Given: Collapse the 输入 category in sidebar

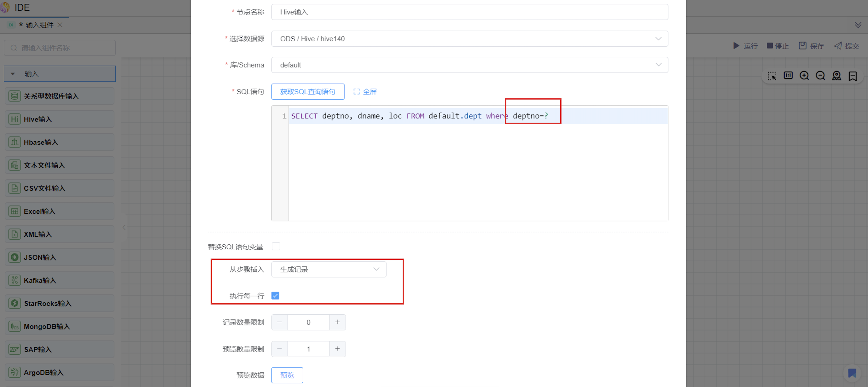Looking at the screenshot, I should pyautogui.click(x=13, y=74).
